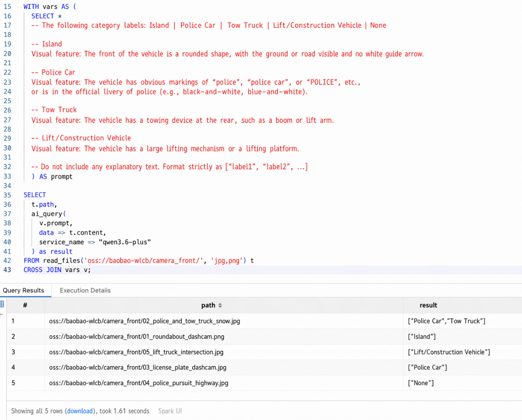The width and height of the screenshot is (522, 420).
Task: Click line number 35 in the gutter
Action: (7, 195)
